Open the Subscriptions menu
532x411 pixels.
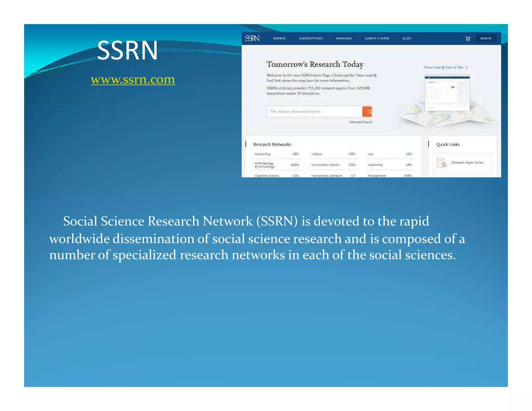pyautogui.click(x=311, y=38)
